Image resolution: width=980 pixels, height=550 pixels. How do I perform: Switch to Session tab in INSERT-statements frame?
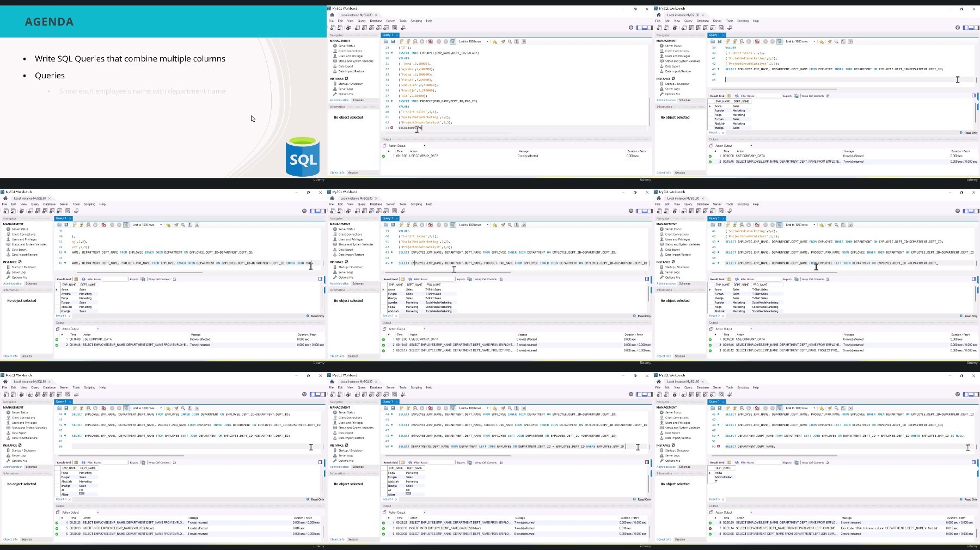click(353, 173)
